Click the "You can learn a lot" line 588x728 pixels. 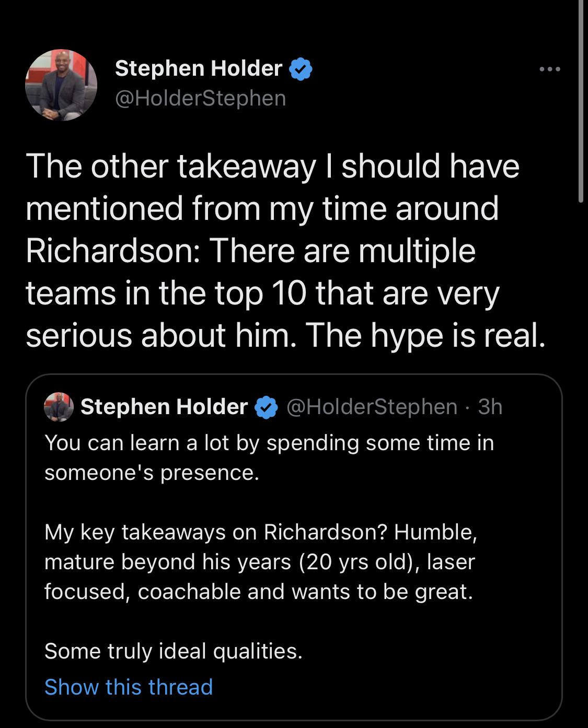tap(269, 443)
